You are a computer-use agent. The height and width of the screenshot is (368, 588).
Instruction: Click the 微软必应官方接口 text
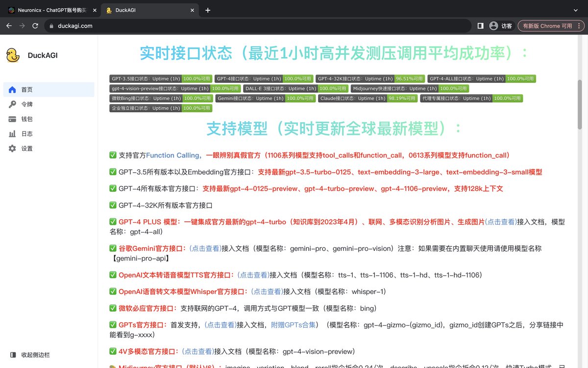[147, 309]
